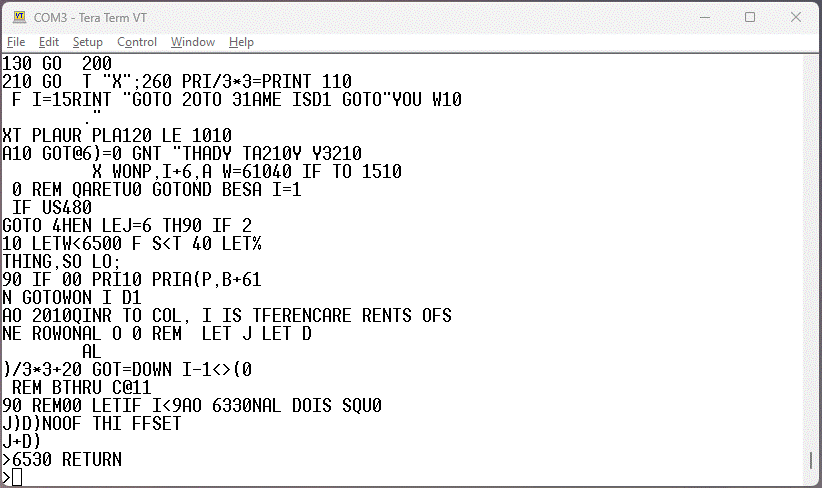Click the "XT PLAUR PLA120 LE 1010" line

click(x=116, y=135)
